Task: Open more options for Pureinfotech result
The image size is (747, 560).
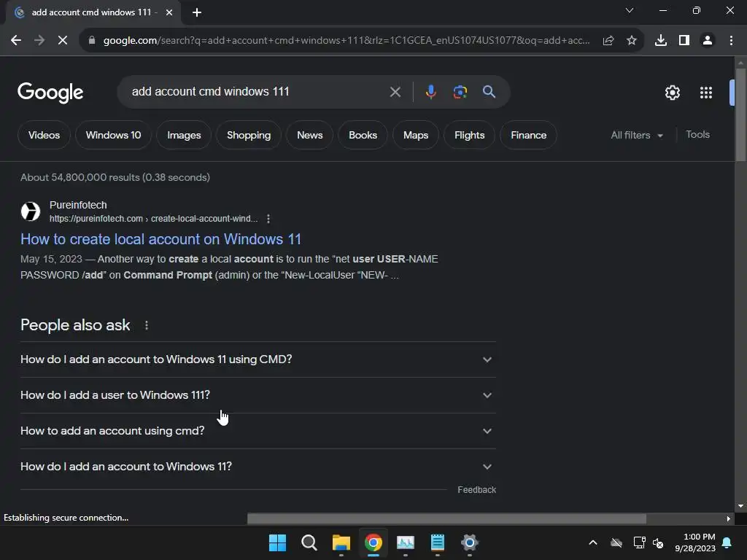Action: tap(268, 219)
